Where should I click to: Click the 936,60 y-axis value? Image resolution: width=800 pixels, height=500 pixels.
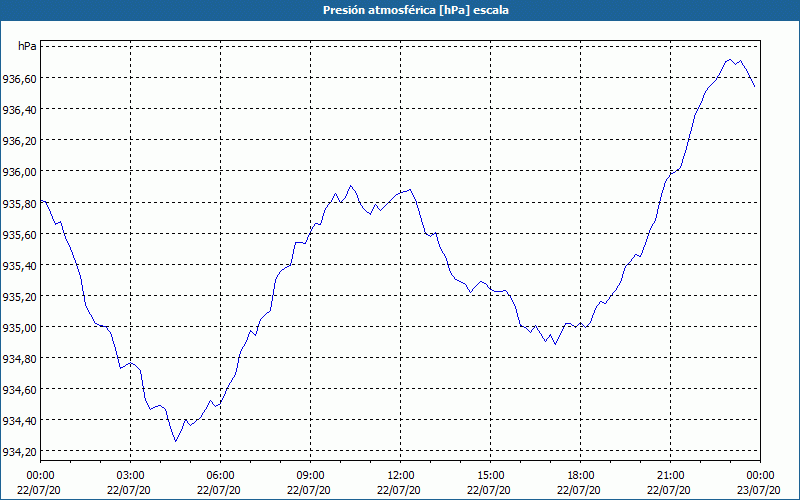[19, 79]
